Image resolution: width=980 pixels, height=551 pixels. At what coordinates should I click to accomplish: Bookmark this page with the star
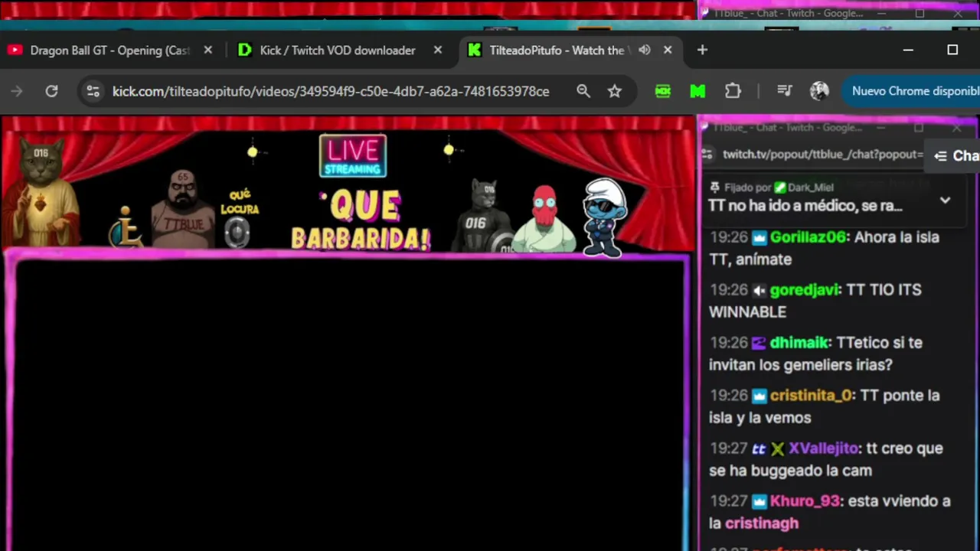click(x=614, y=91)
